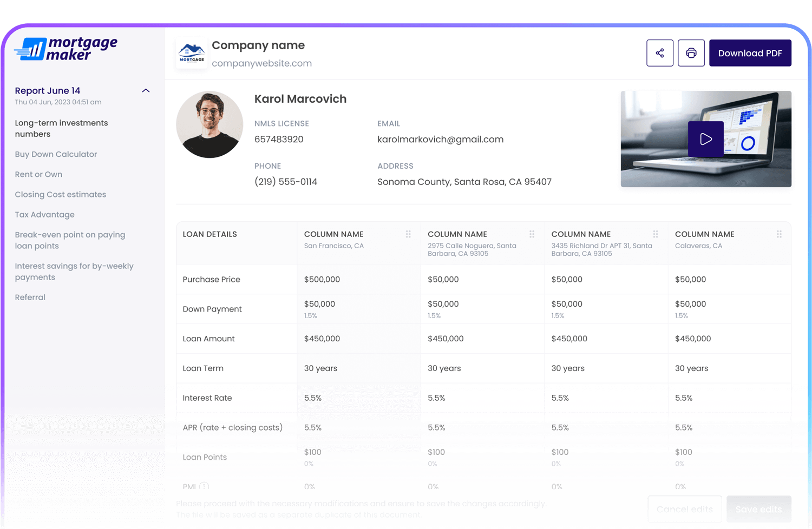This screenshot has height=529, width=812.
Task: Click the Download PDF button
Action: click(x=750, y=53)
